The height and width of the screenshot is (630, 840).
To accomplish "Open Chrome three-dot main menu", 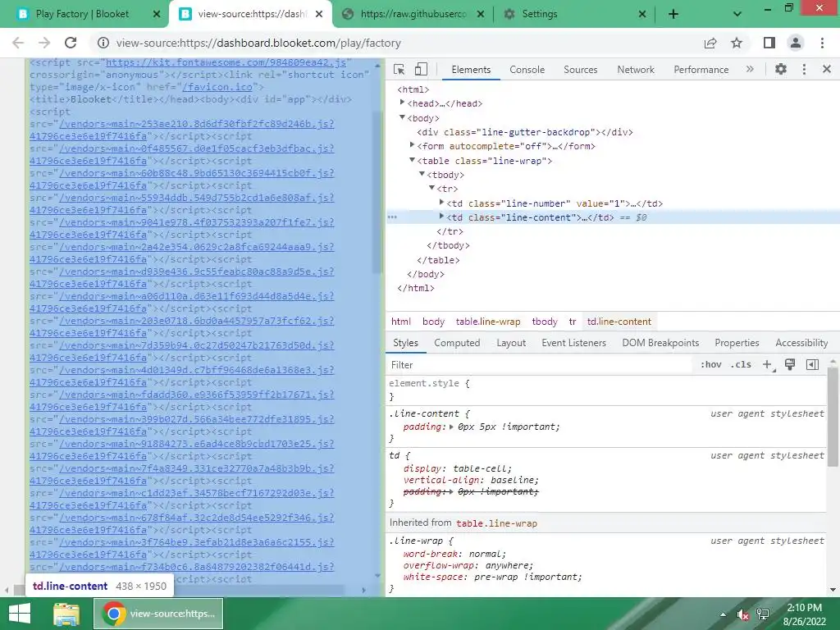I will 822,43.
